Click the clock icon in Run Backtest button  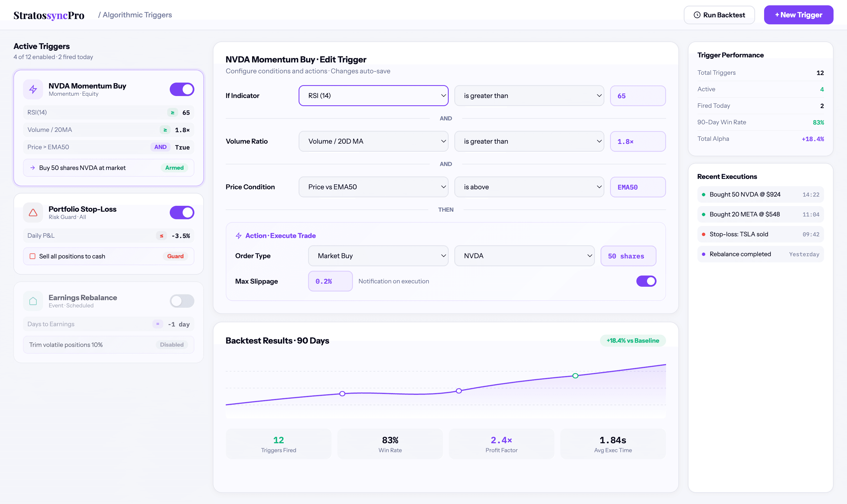tap(697, 15)
